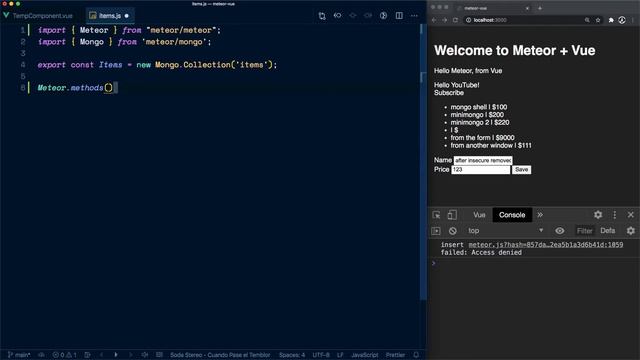Viewport: 640px width, 360px height.
Task: Click the console prompt input line
Action: pyautogui.click(x=535, y=264)
